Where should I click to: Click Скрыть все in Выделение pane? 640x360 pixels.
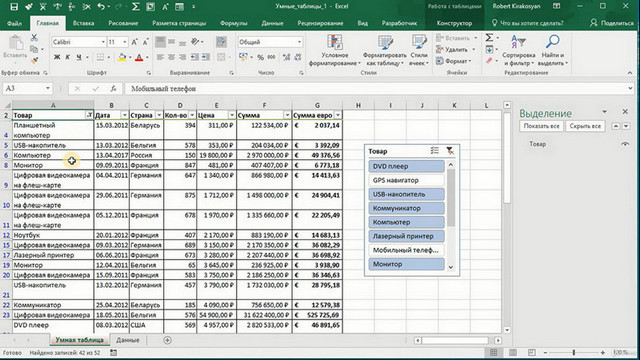click(x=585, y=126)
